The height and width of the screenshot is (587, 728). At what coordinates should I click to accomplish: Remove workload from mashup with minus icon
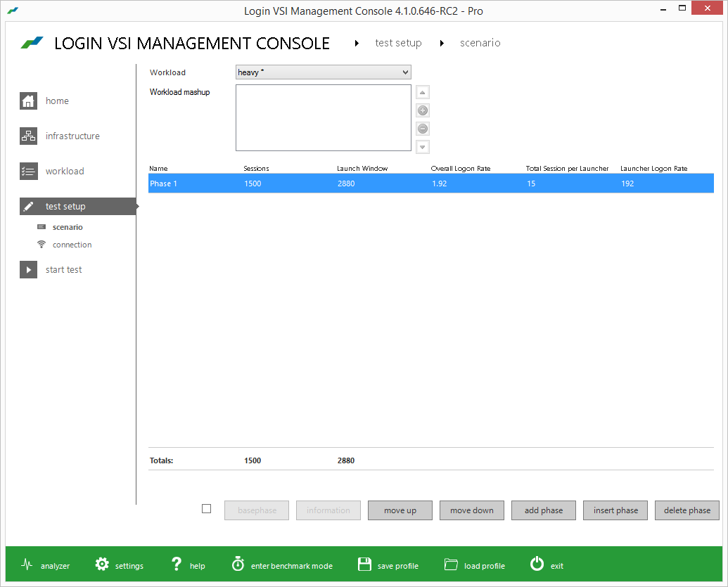[x=423, y=129]
